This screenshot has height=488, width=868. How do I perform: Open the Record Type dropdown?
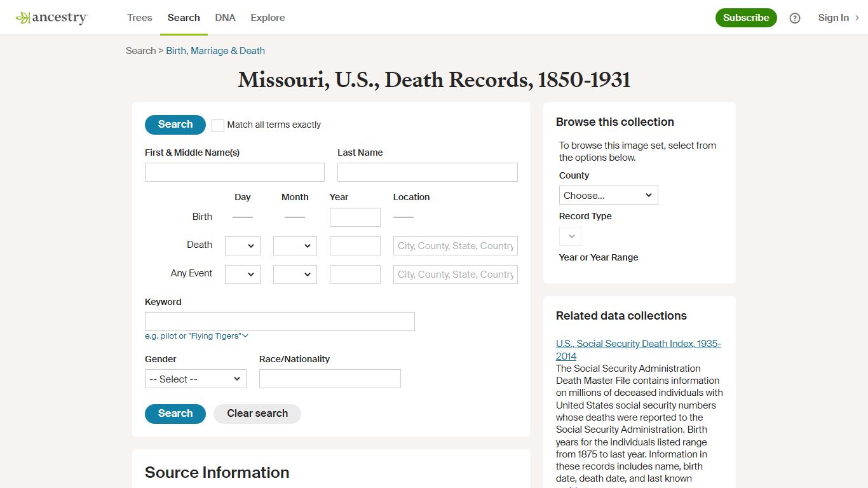[570, 236]
